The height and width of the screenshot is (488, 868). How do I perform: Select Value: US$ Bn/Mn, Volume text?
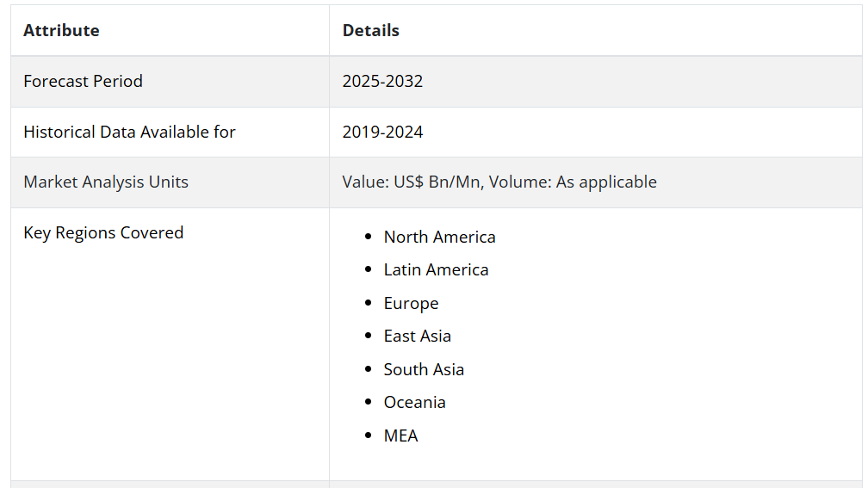click(446, 182)
